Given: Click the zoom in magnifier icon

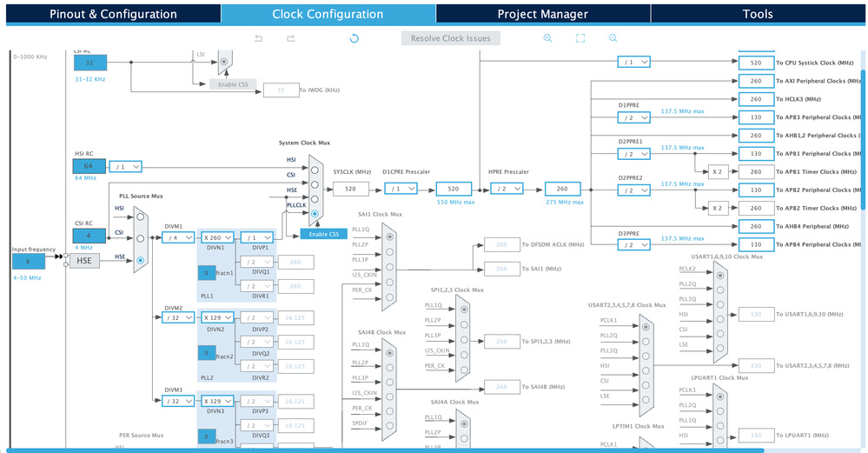Looking at the screenshot, I should [x=547, y=38].
